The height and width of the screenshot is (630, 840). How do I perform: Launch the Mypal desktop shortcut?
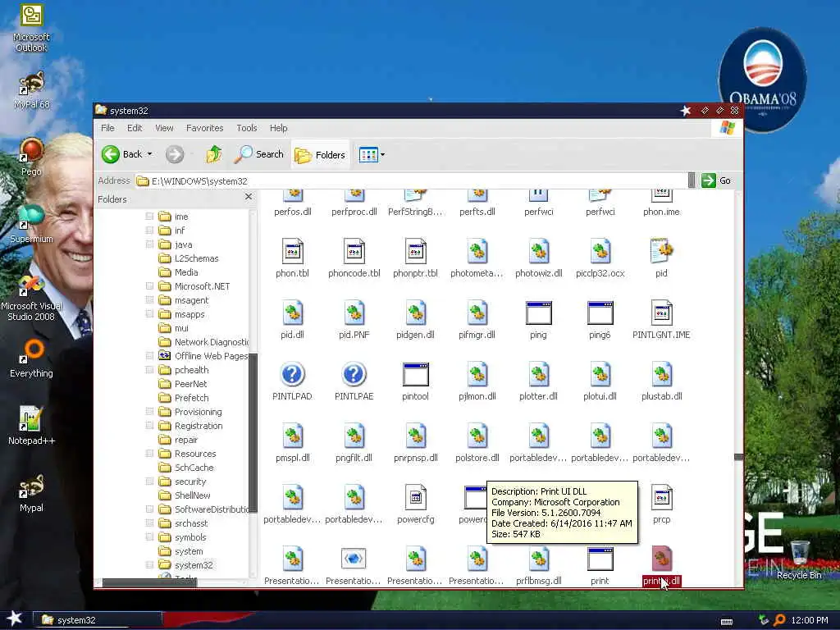(x=31, y=493)
